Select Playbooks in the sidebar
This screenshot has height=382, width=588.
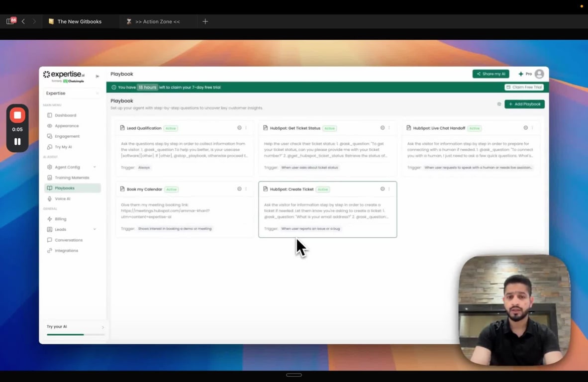[72, 188]
